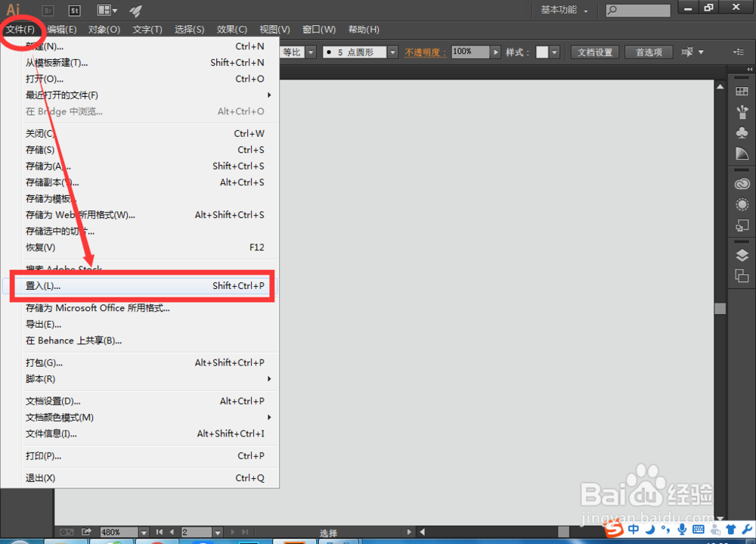This screenshot has height=544, width=756.
Task: Open the Sogou skin shirt icon
Action: (x=731, y=530)
